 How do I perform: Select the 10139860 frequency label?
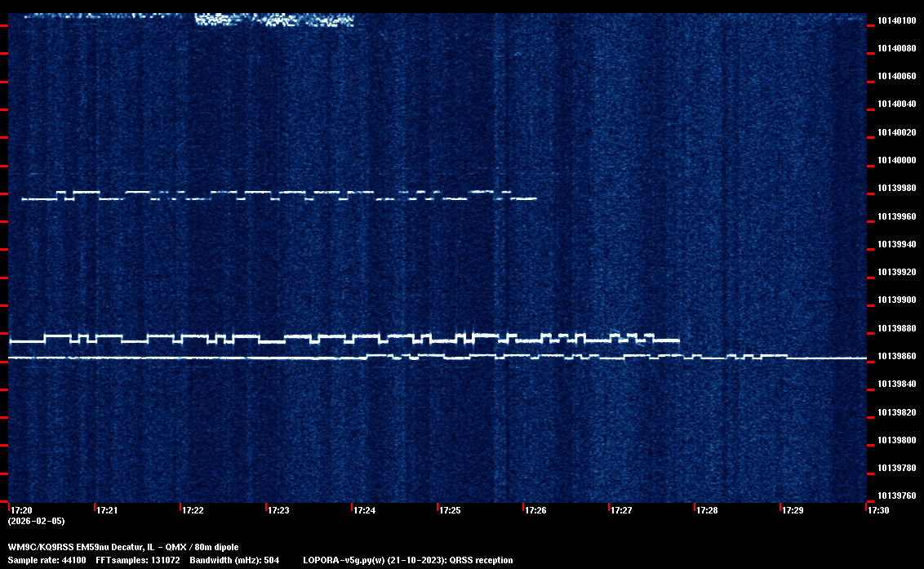pyautogui.click(x=896, y=357)
